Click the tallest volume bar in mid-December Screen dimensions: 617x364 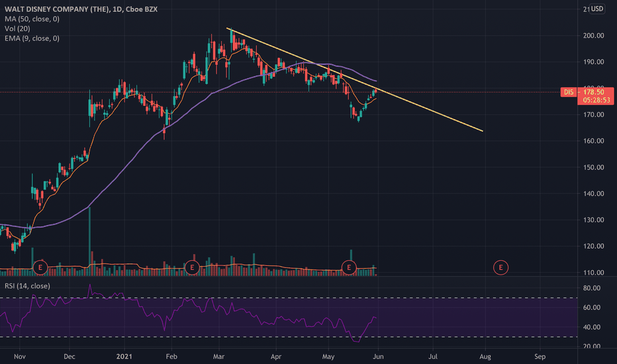(90, 241)
